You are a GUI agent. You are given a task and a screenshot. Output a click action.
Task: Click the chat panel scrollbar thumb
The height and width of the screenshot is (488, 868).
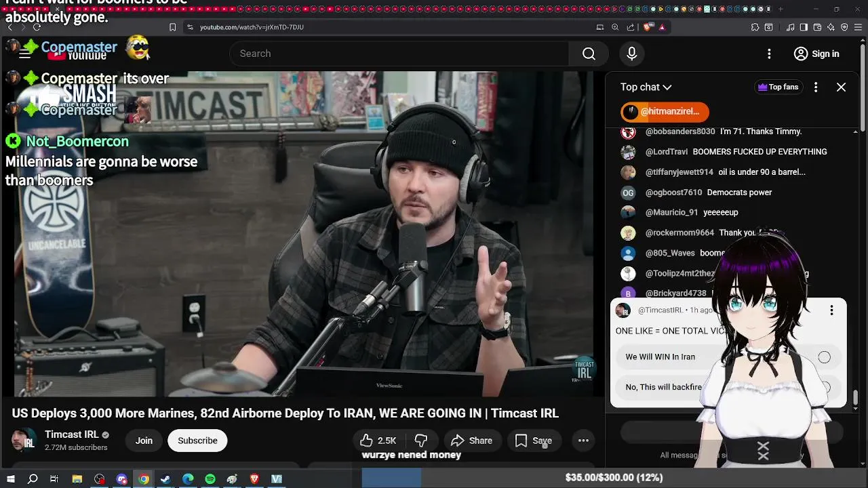coord(856,399)
